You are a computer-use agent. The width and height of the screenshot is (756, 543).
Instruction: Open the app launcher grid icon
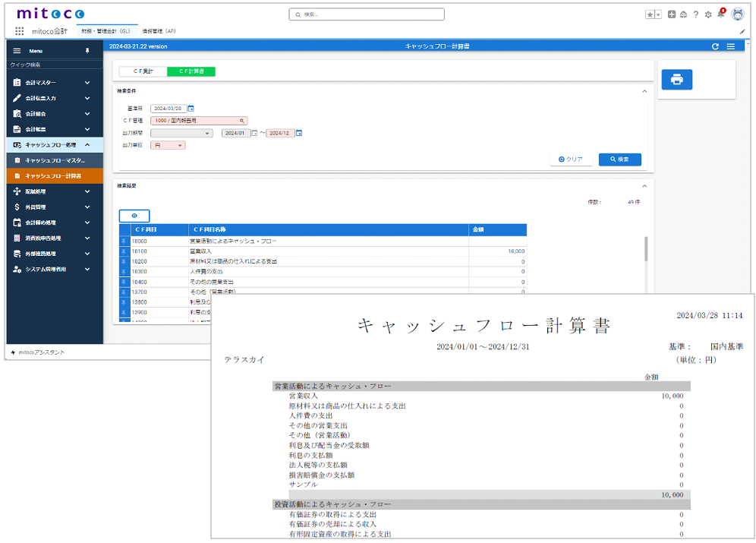[x=19, y=31]
